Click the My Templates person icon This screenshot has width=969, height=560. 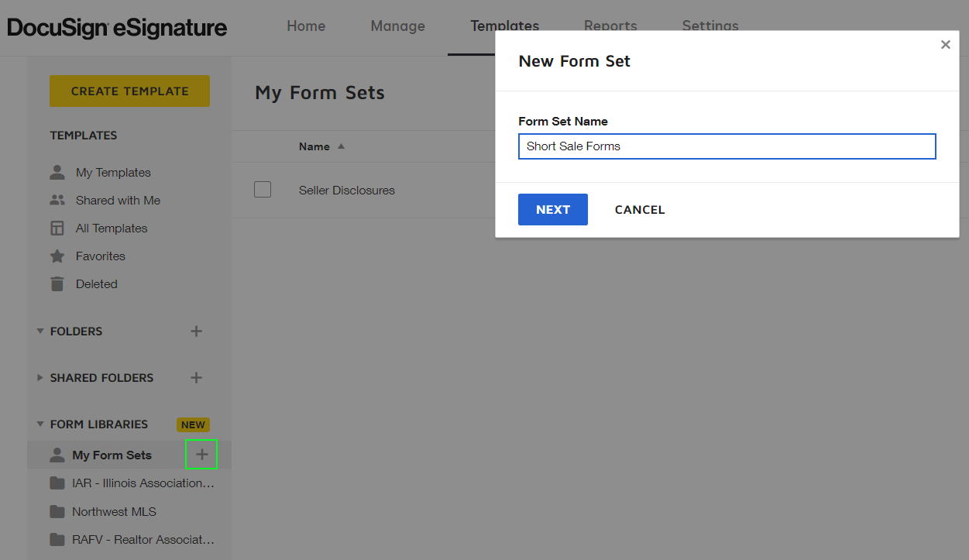57,173
